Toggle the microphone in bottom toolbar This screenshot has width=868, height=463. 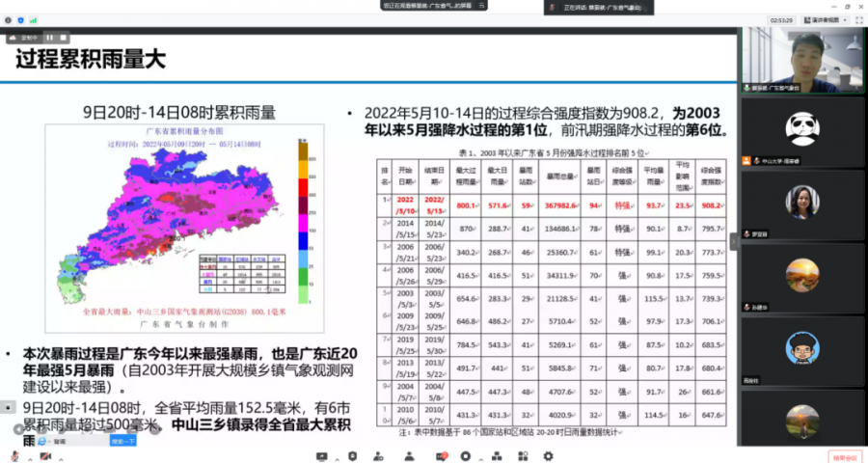point(14,455)
